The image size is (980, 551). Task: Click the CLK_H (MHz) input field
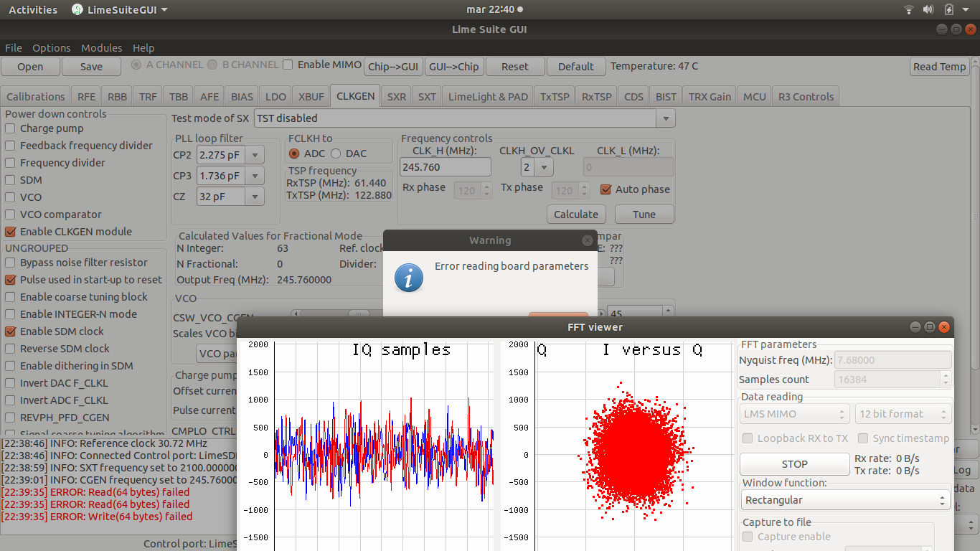click(446, 167)
